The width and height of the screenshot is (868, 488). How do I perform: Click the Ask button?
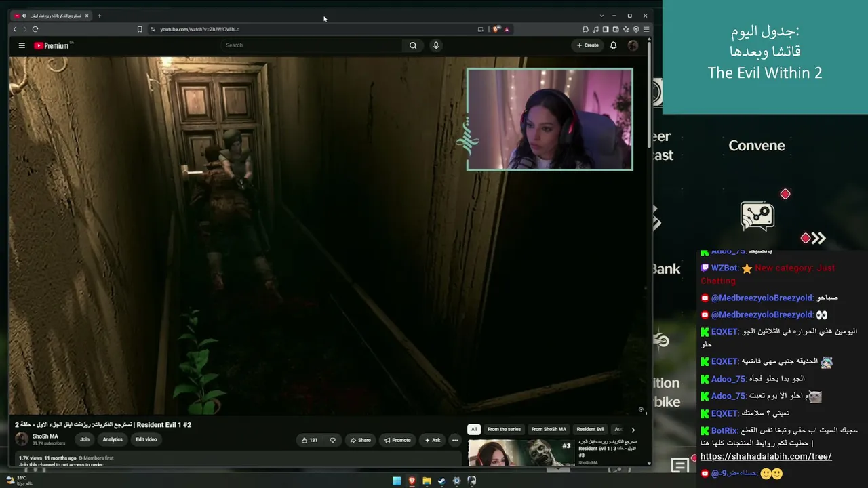point(433,440)
